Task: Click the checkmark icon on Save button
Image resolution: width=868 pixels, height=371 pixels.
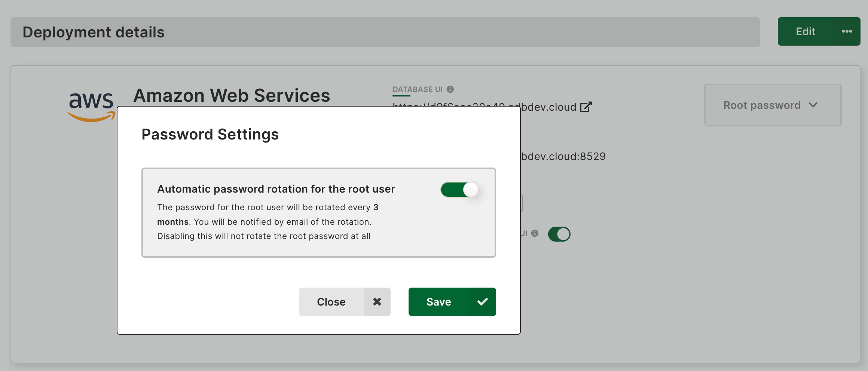Action: coord(483,301)
